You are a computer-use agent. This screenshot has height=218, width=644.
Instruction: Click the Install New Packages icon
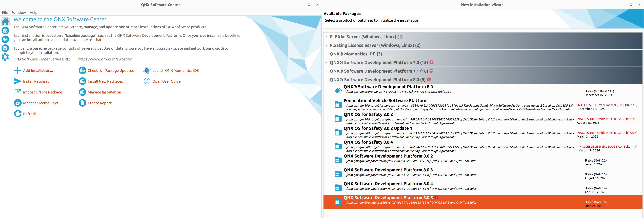[82, 81]
